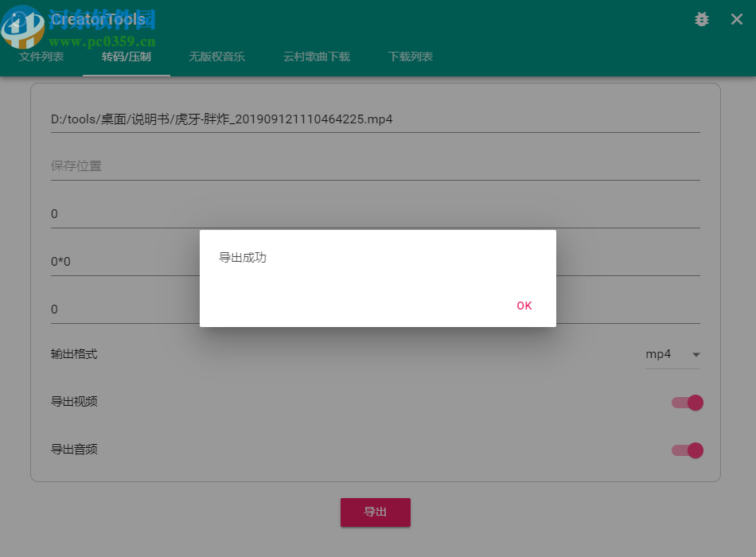Click the 导出成功 success message
The width and height of the screenshot is (756, 557).
244,258
